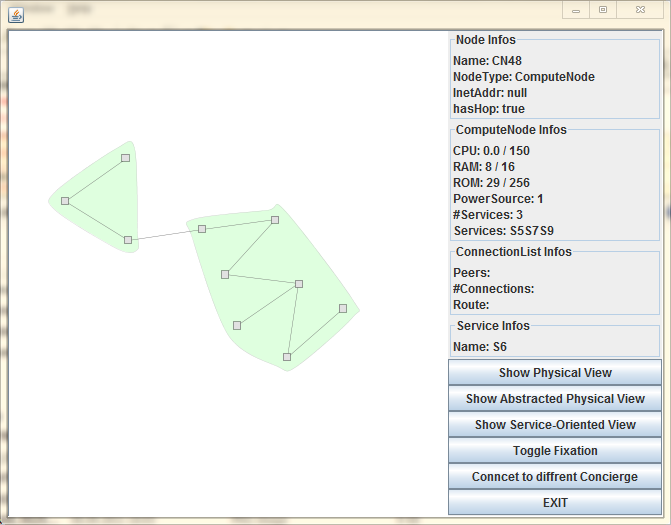Open the Service-Oriented View

(x=555, y=425)
